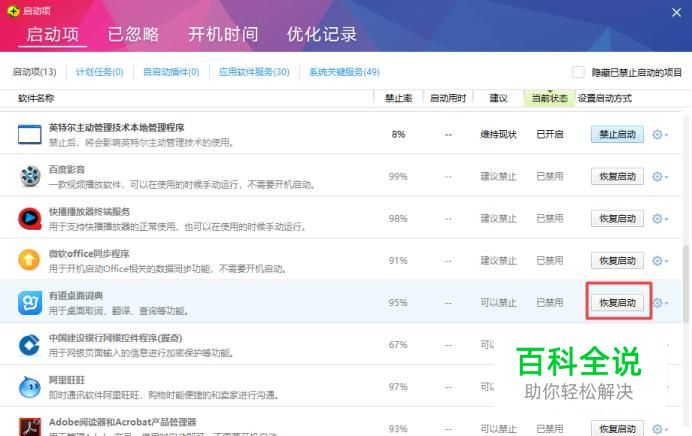This screenshot has width=692, height=436.
Task: Sort by the 启动用时 column header
Action: (448, 98)
